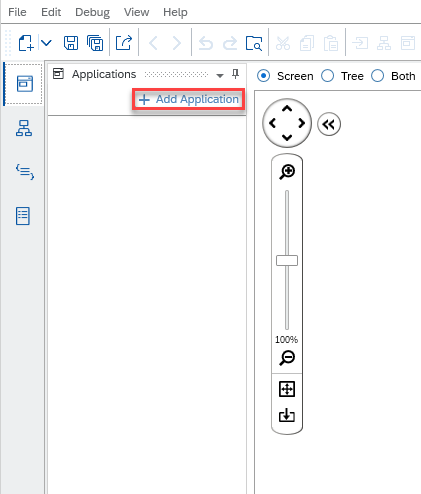Click the fit to screen icon
The width and height of the screenshot is (421, 494).
tap(287, 389)
